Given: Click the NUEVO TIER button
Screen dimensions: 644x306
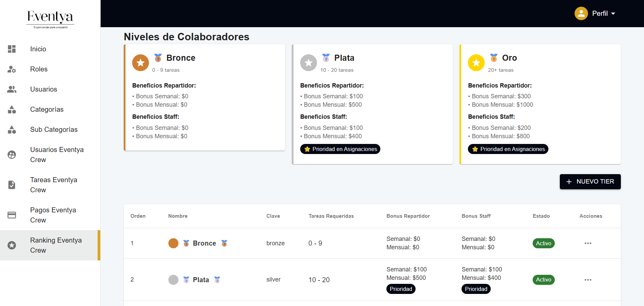Looking at the screenshot, I should [590, 182].
